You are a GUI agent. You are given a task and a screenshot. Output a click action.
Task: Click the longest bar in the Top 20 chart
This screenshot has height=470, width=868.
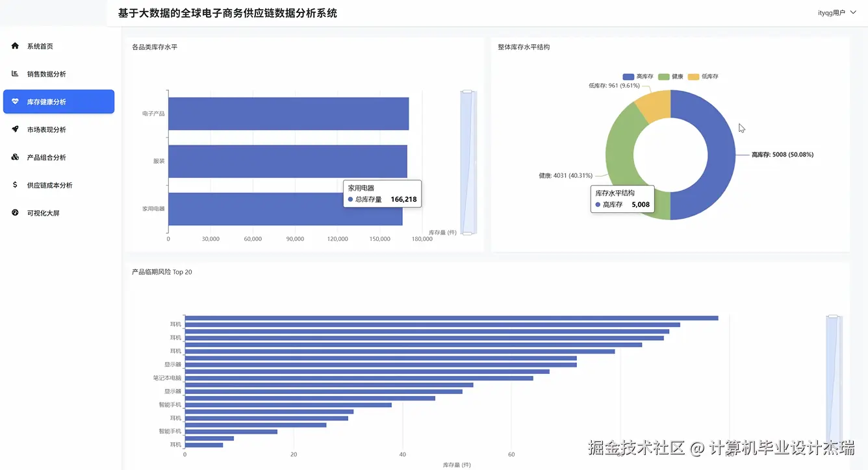tap(452, 317)
